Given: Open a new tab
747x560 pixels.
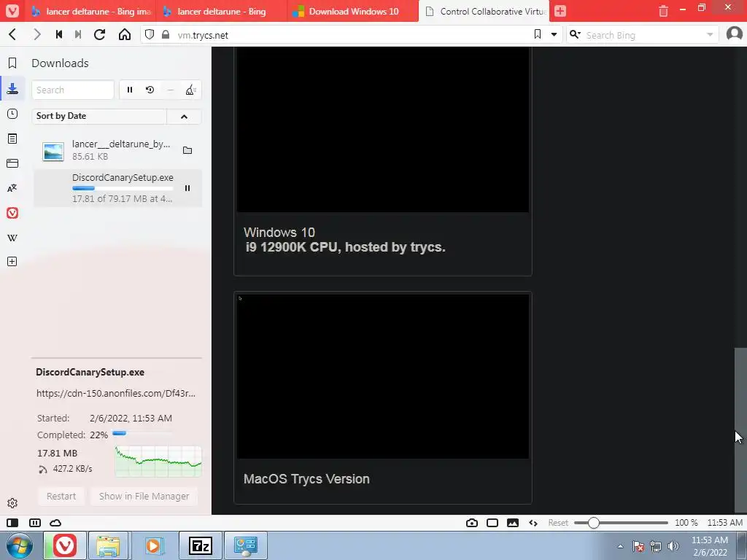Looking at the screenshot, I should pyautogui.click(x=560, y=11).
